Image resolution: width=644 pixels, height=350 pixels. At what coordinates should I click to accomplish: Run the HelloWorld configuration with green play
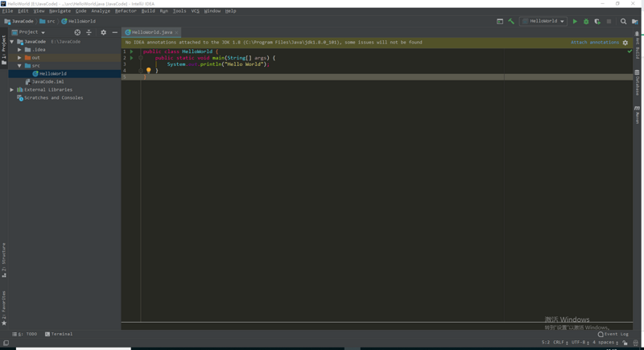point(575,22)
